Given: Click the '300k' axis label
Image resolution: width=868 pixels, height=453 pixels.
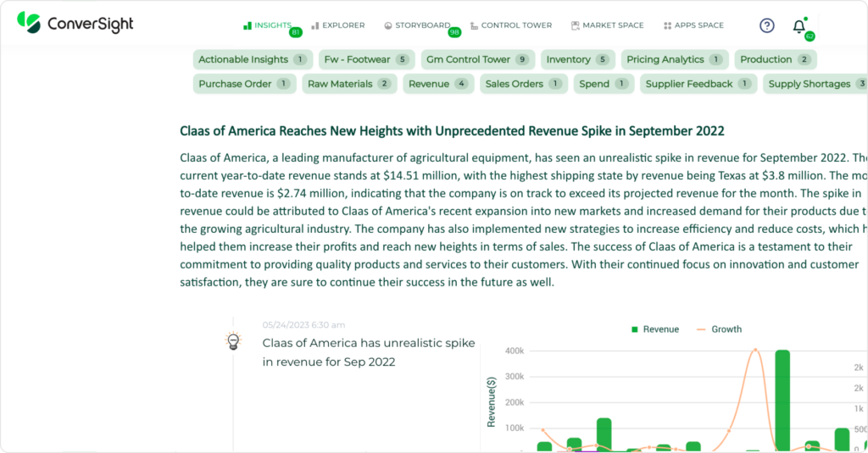Looking at the screenshot, I should click(515, 376).
